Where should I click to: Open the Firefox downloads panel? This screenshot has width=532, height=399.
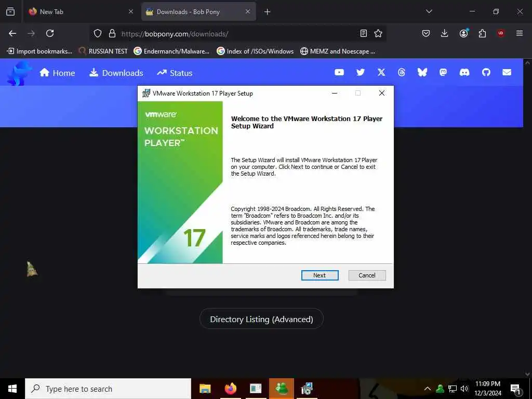pos(445,33)
